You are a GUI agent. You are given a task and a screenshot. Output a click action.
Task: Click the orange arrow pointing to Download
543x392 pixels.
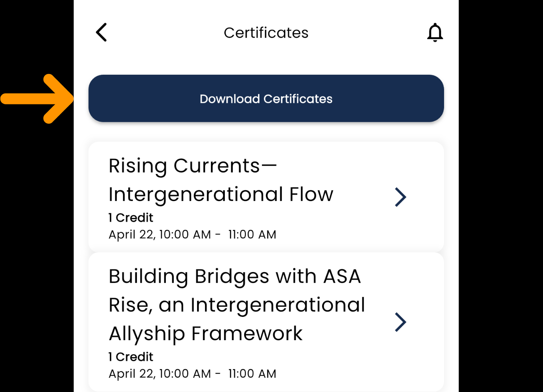coord(38,98)
